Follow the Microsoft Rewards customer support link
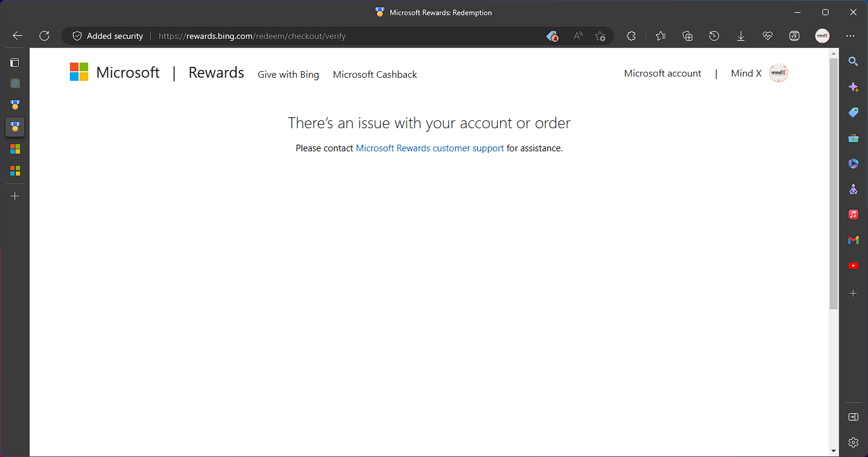 (430, 148)
